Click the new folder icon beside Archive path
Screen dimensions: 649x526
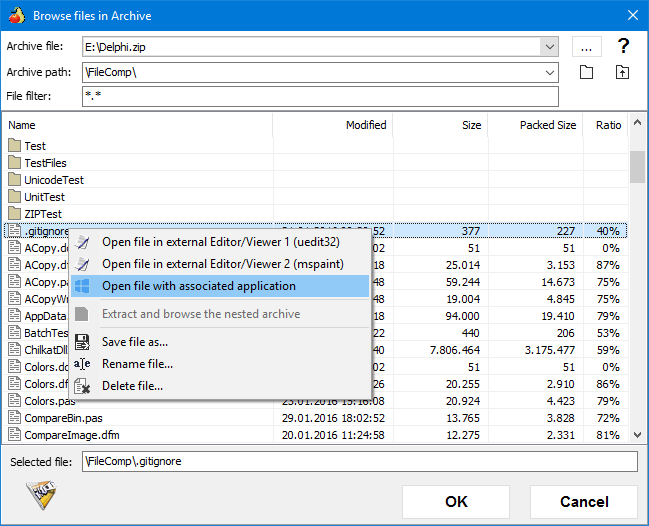click(587, 72)
